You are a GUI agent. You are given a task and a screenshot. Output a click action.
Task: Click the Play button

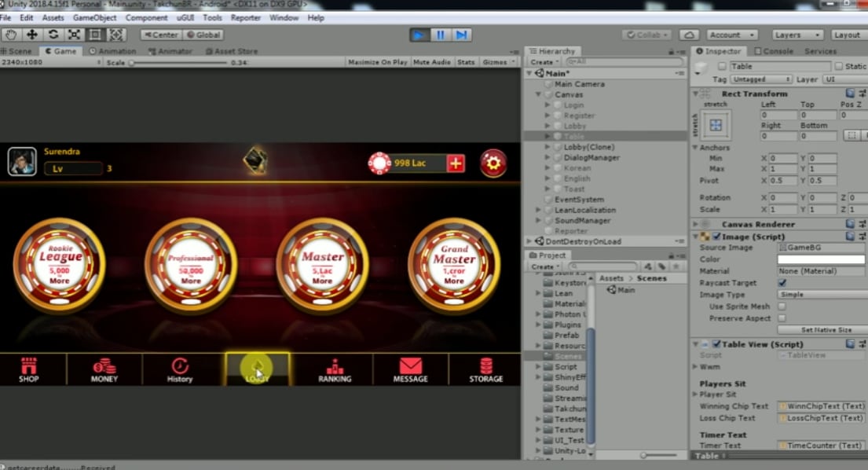419,35
